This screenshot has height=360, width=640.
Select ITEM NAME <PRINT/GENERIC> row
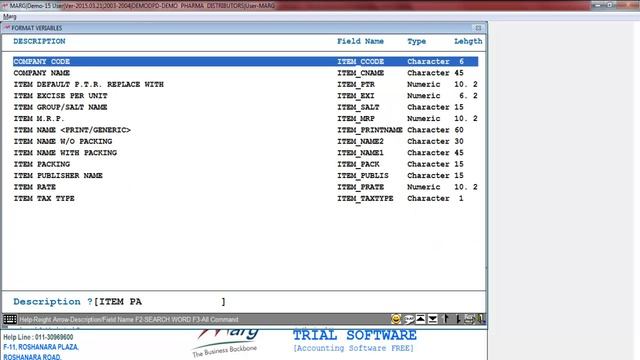click(x=245, y=130)
